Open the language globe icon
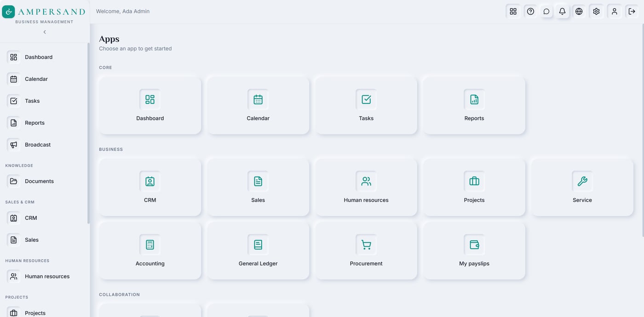644x317 pixels. 579,11
